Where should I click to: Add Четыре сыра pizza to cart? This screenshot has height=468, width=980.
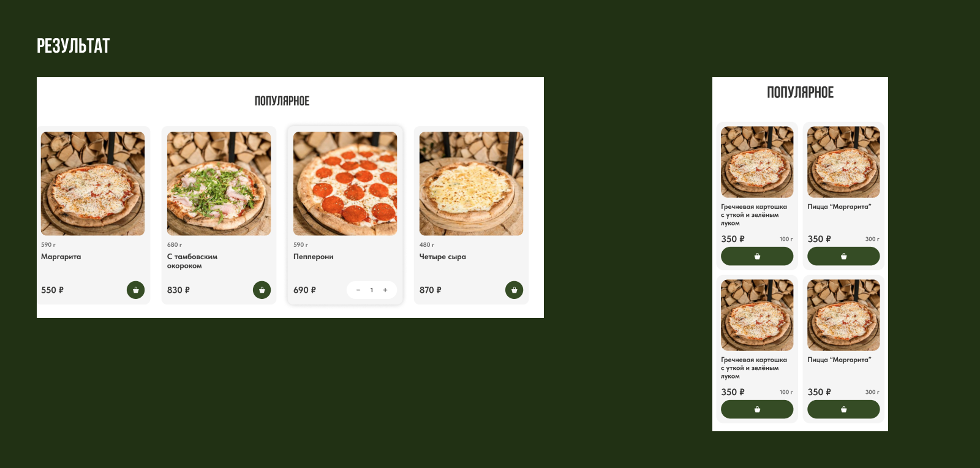pyautogui.click(x=514, y=290)
